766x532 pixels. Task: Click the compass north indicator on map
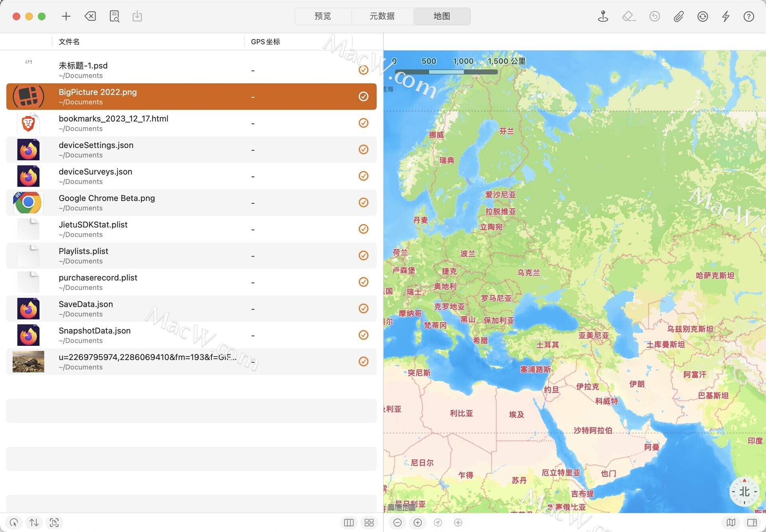tap(744, 492)
